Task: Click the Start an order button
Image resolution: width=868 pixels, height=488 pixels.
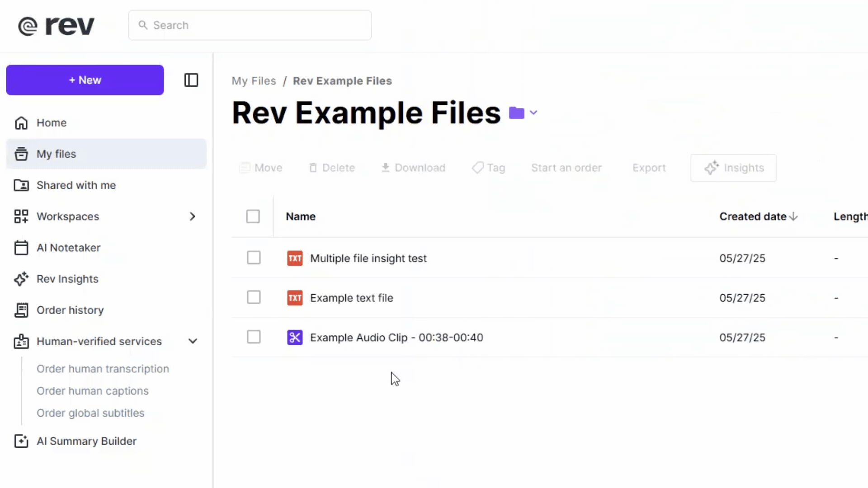Action: (x=566, y=168)
